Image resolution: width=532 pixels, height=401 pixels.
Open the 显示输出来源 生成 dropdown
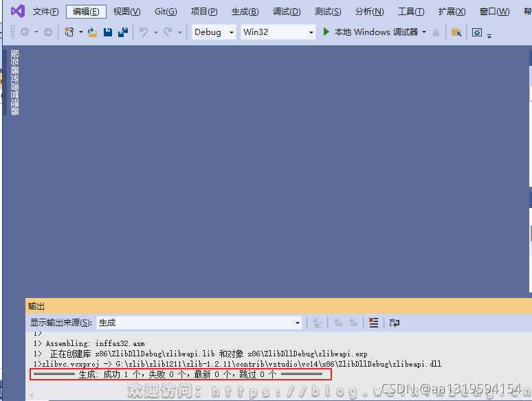199,323
